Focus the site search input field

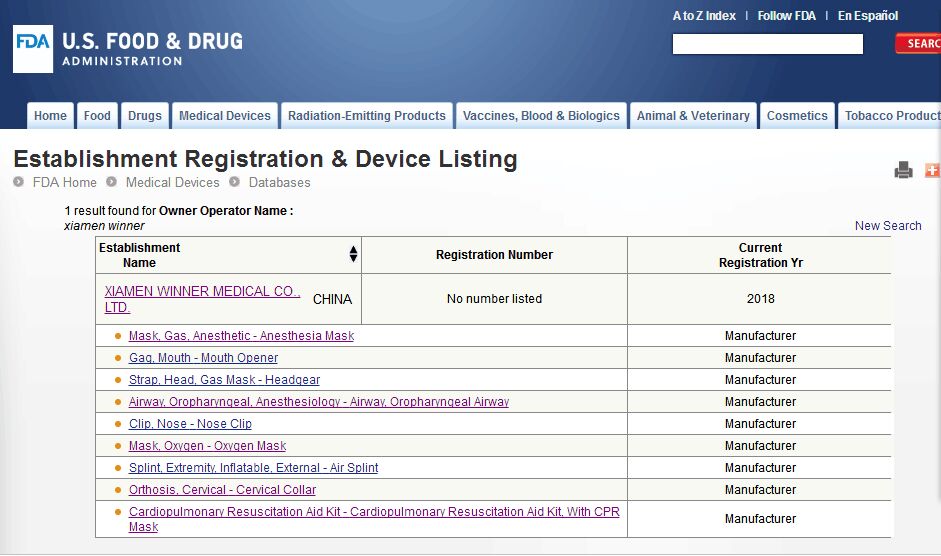[768, 44]
